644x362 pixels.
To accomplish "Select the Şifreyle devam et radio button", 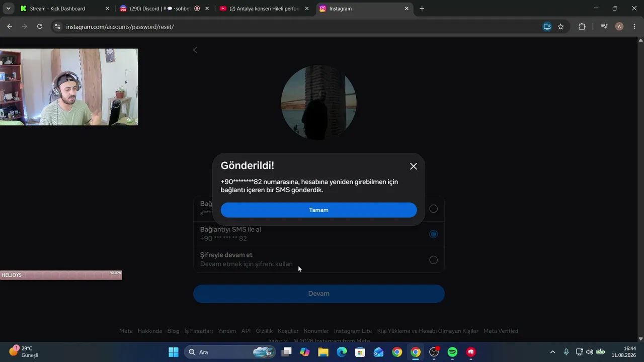I will tap(434, 260).
